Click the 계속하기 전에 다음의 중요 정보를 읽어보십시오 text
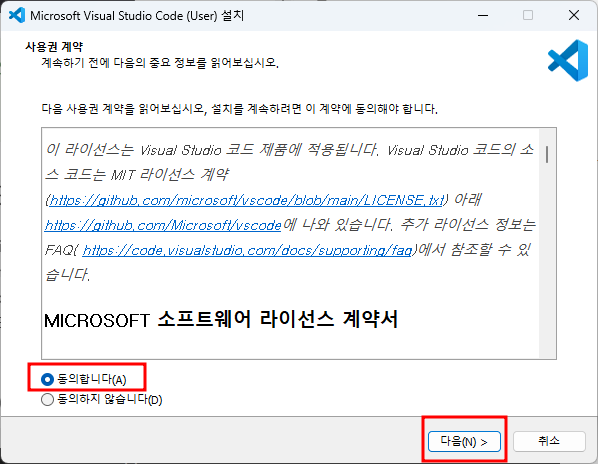Screen dimensions: 598x464 click(x=160, y=63)
